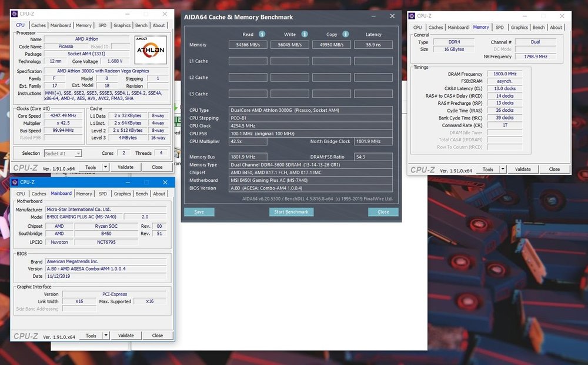The height and width of the screenshot is (365, 588).
Task: Click the AMD Athlon logo in CPU-Z
Action: pyautogui.click(x=151, y=49)
